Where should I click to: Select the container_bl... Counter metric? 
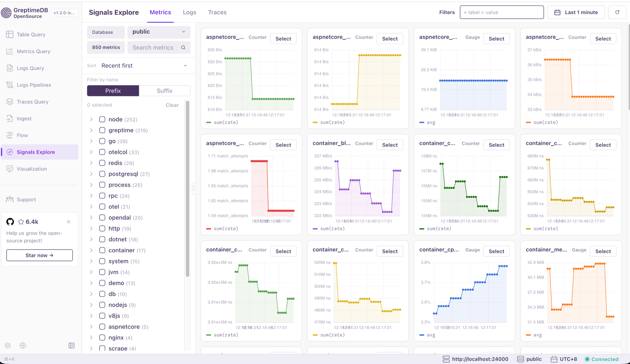point(390,145)
